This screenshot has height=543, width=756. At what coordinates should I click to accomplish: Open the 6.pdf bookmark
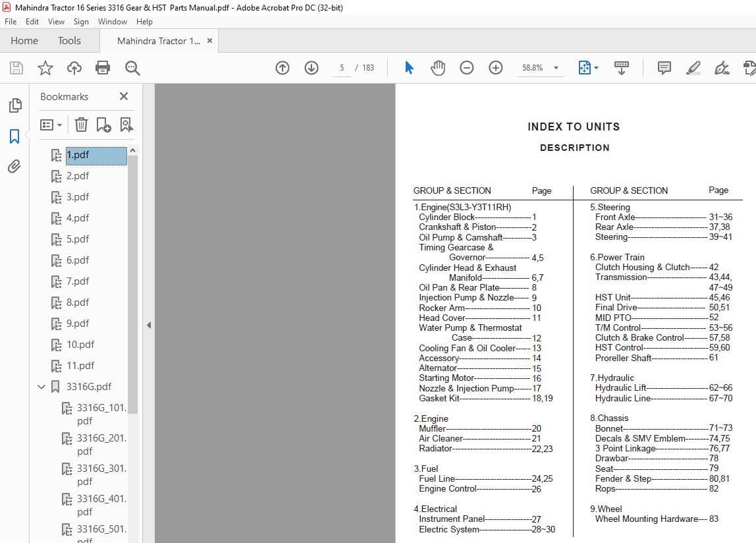[78, 261]
